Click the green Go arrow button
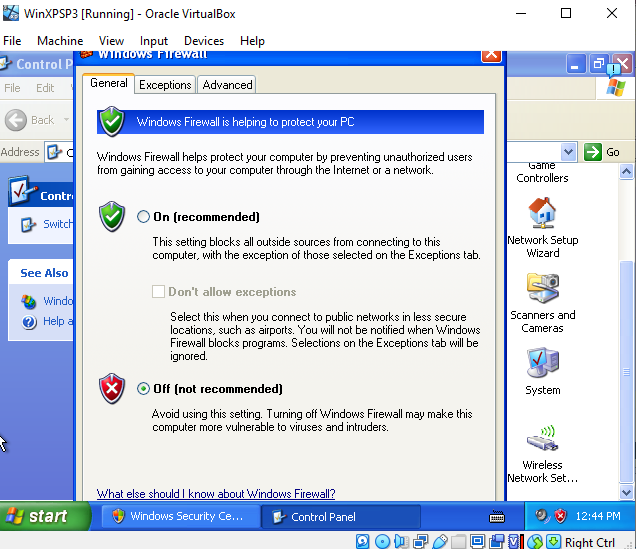Screen dimensions: 636x549 click(x=593, y=152)
